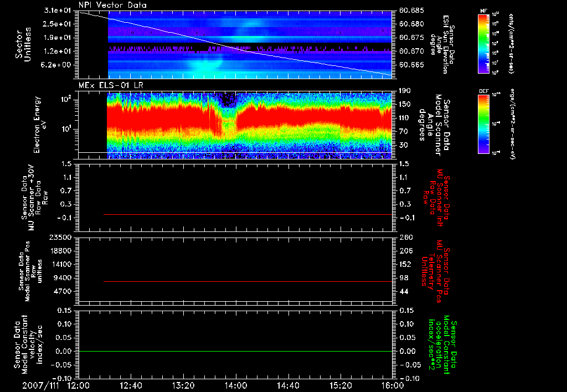Click the '14:40' time tick label
The image size is (567, 392).
tap(288, 385)
